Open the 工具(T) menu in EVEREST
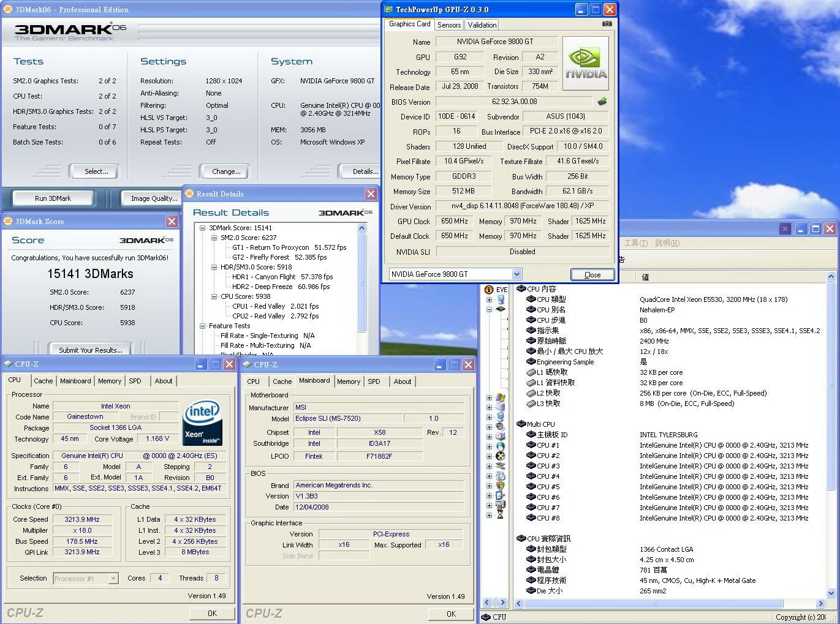840x624 pixels. point(635,243)
